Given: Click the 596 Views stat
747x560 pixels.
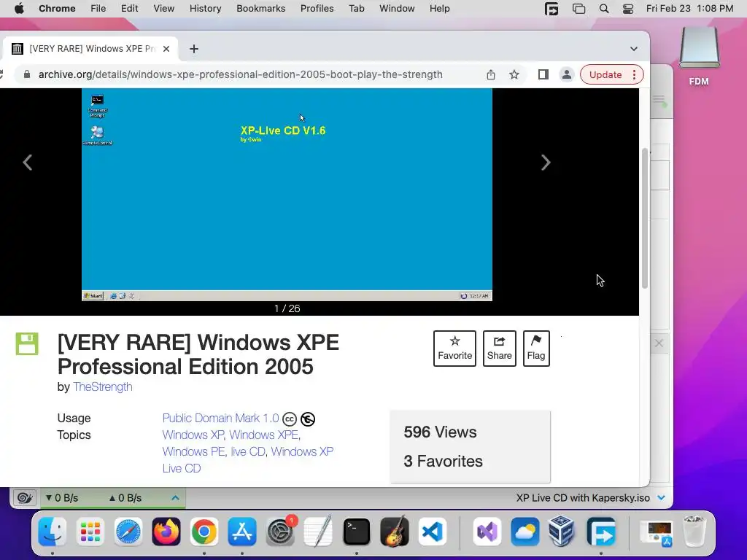Looking at the screenshot, I should (x=440, y=432).
